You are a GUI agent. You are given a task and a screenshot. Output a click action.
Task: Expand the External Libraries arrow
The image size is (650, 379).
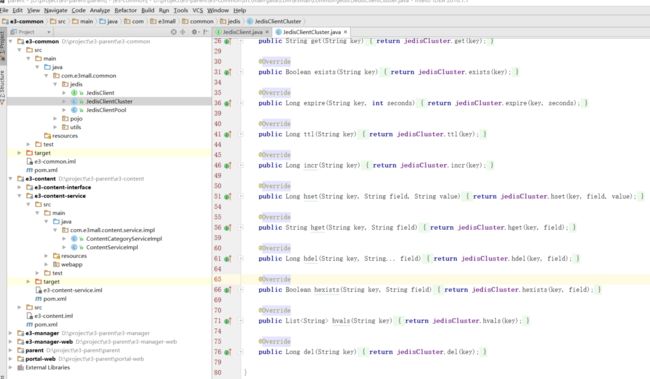(x=10, y=367)
